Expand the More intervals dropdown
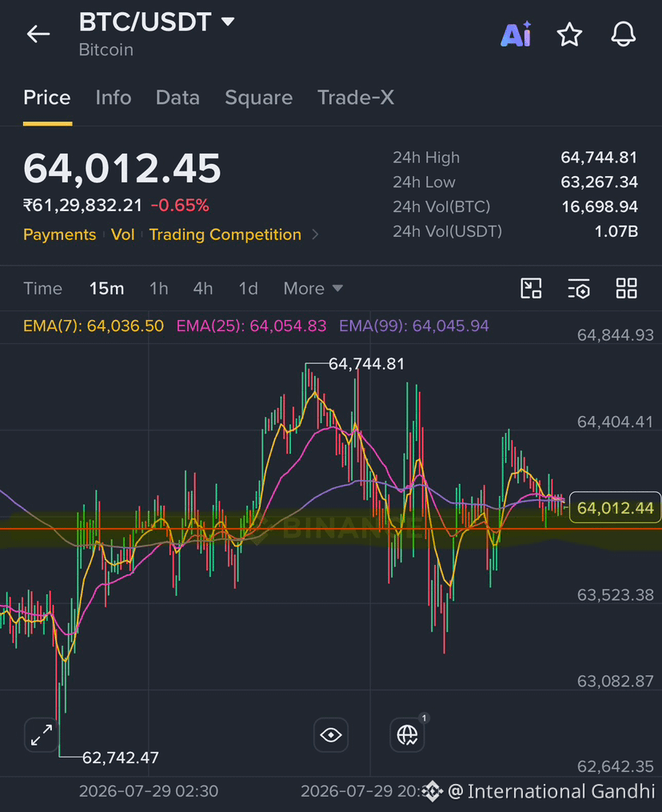The width and height of the screenshot is (662, 812). 313,289
